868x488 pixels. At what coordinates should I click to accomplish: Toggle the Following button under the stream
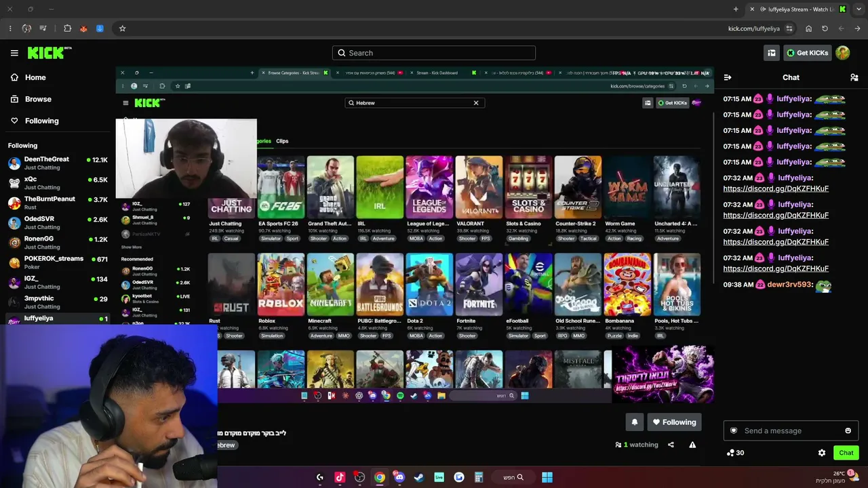pyautogui.click(x=674, y=422)
